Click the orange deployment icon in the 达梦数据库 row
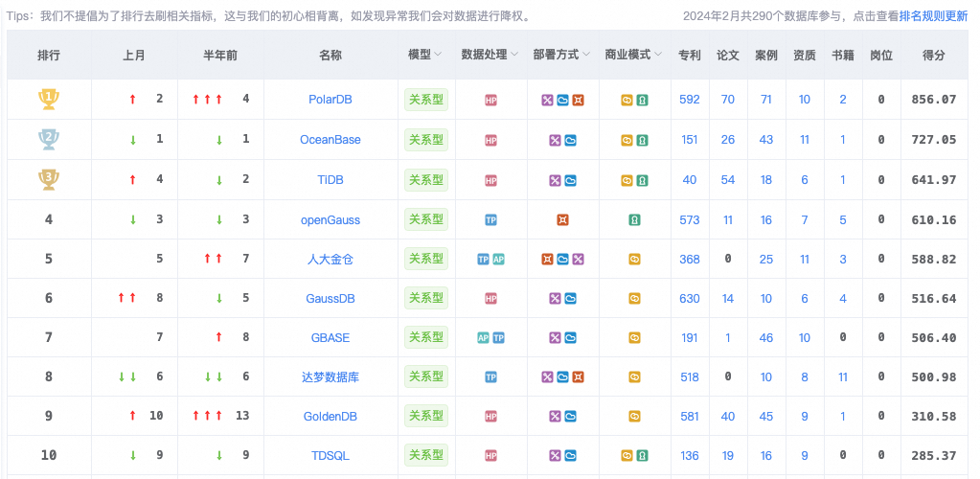 [578, 377]
